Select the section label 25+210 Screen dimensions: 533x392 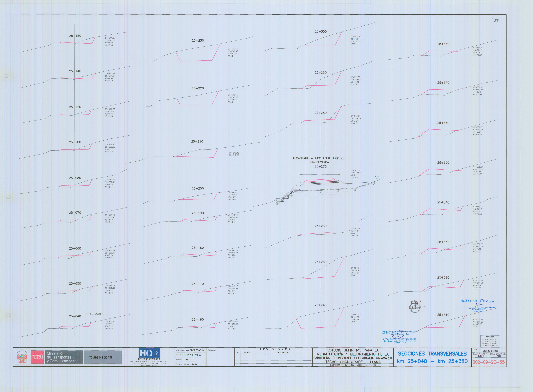[x=197, y=142]
